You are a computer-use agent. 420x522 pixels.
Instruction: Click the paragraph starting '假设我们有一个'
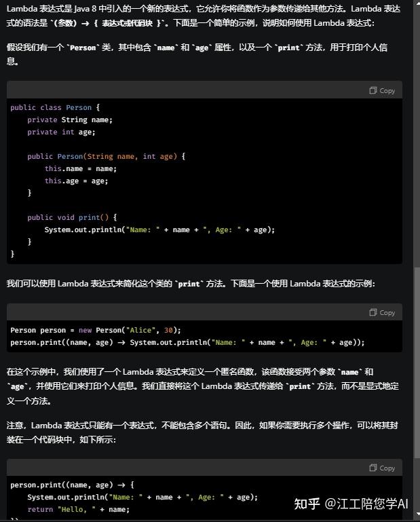tap(197, 54)
